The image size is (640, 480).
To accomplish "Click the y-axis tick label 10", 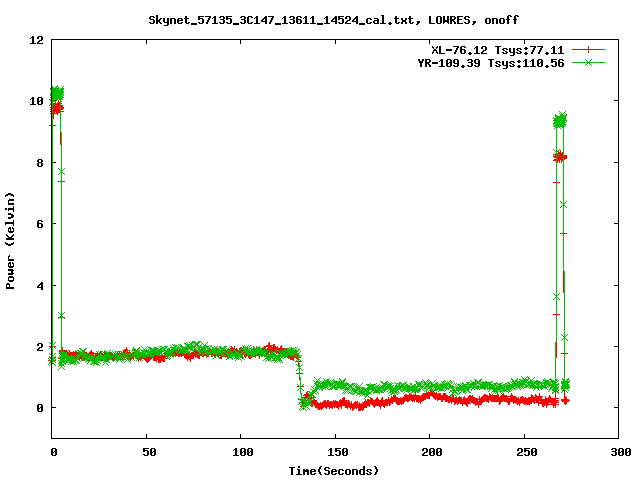I will (36, 101).
